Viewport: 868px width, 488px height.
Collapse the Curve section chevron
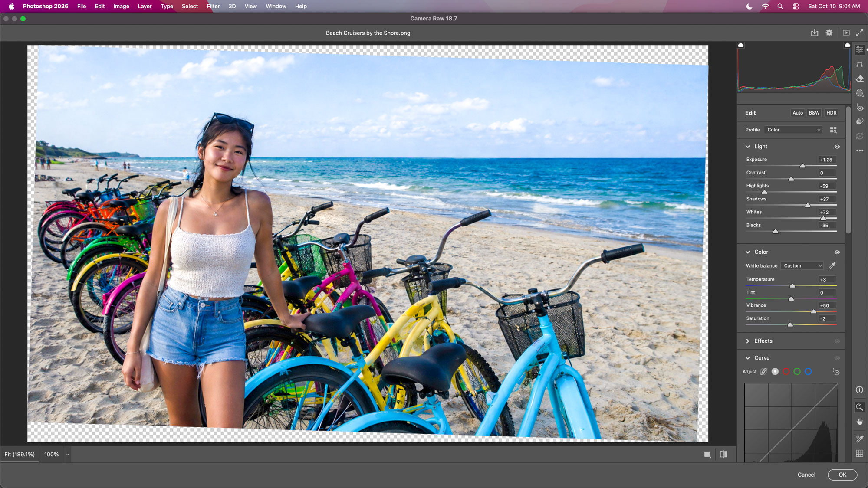click(748, 358)
